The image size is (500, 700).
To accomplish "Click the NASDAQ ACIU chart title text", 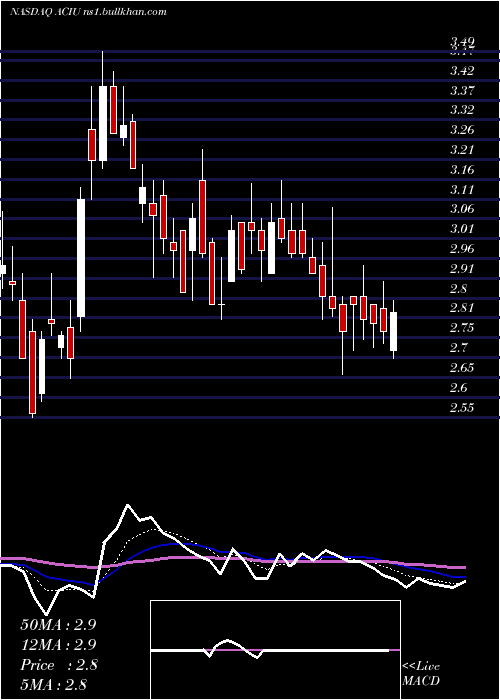I will 89,12.
